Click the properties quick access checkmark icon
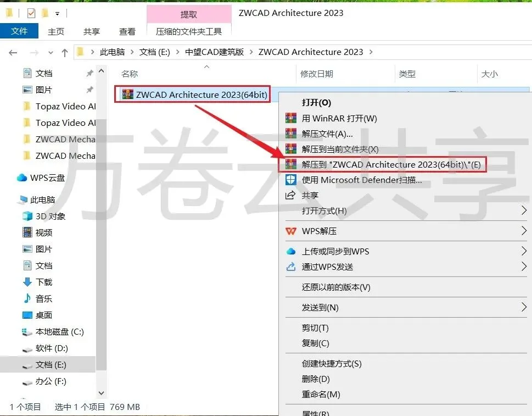The height and width of the screenshot is (416, 532). point(31,13)
